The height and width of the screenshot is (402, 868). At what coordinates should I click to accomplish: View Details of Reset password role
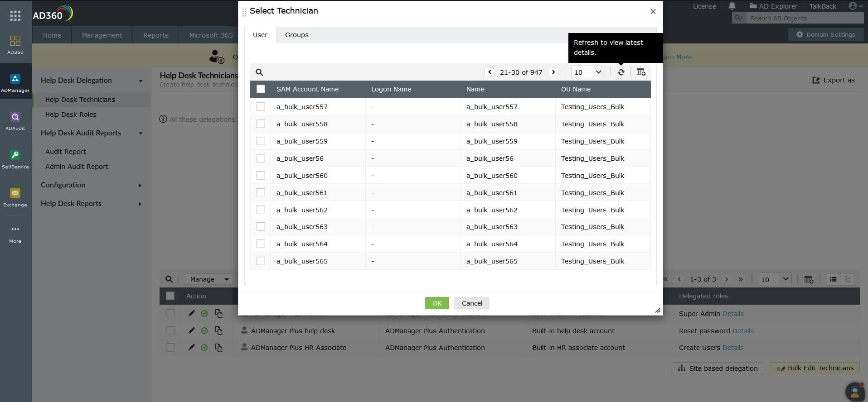(x=743, y=331)
